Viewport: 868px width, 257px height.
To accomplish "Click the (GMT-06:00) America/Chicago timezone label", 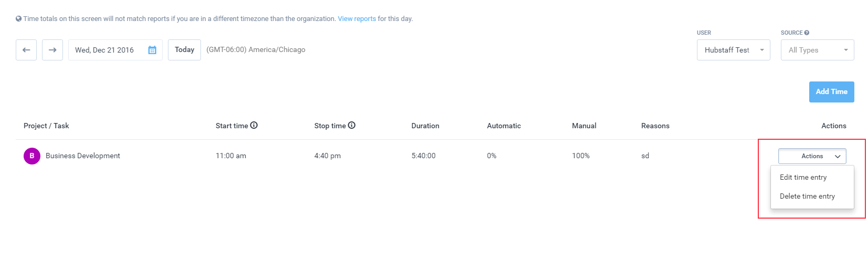I will coord(256,49).
